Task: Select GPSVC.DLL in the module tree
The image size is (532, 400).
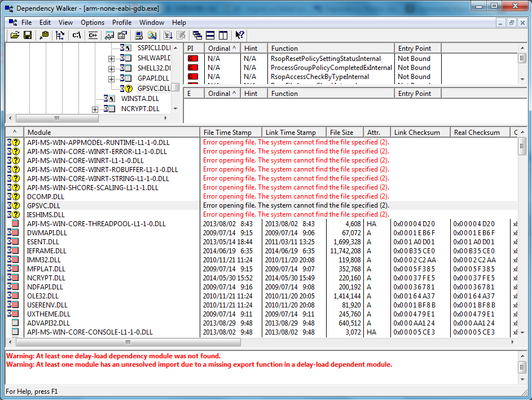Action: [x=153, y=88]
